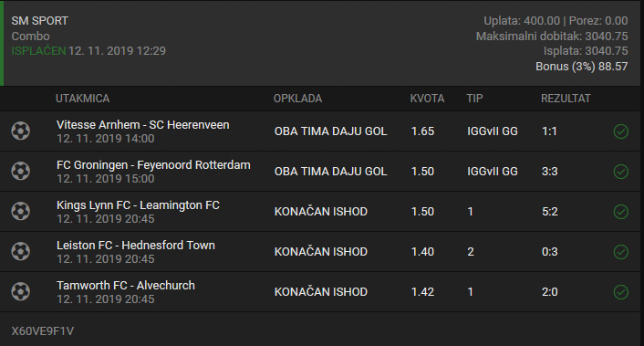Click soccer ball icon for Vitesse Arnhem match
644x346 pixels.
(x=21, y=131)
